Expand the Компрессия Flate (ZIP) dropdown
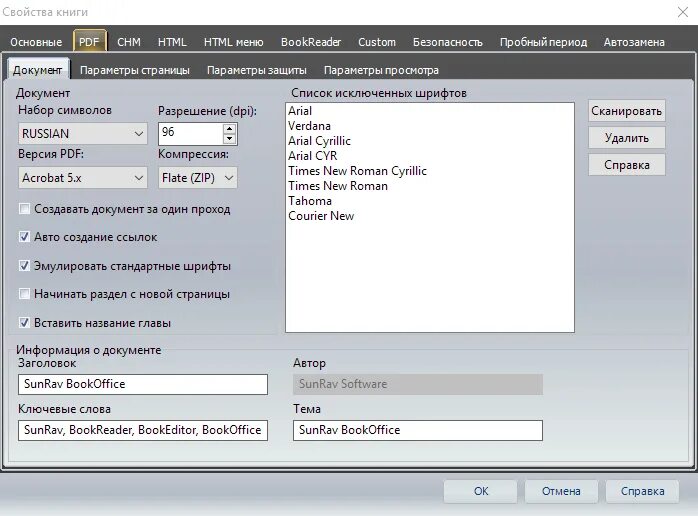Image resolution: width=698 pixels, height=516 pixels. [197, 178]
